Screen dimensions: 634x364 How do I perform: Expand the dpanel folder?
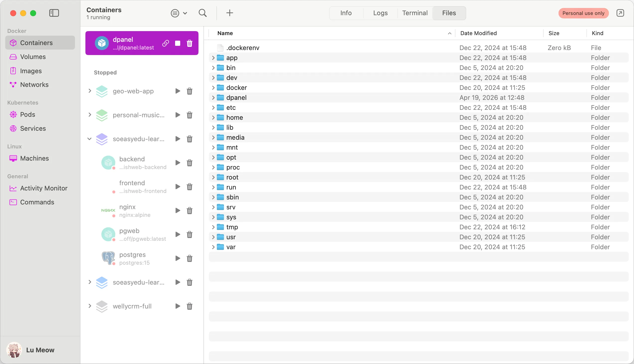[213, 98]
